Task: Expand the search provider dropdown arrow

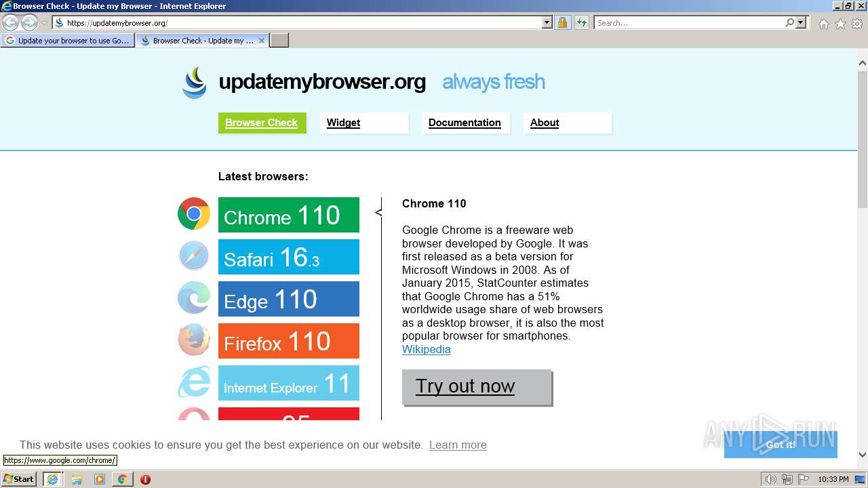Action: (802, 23)
